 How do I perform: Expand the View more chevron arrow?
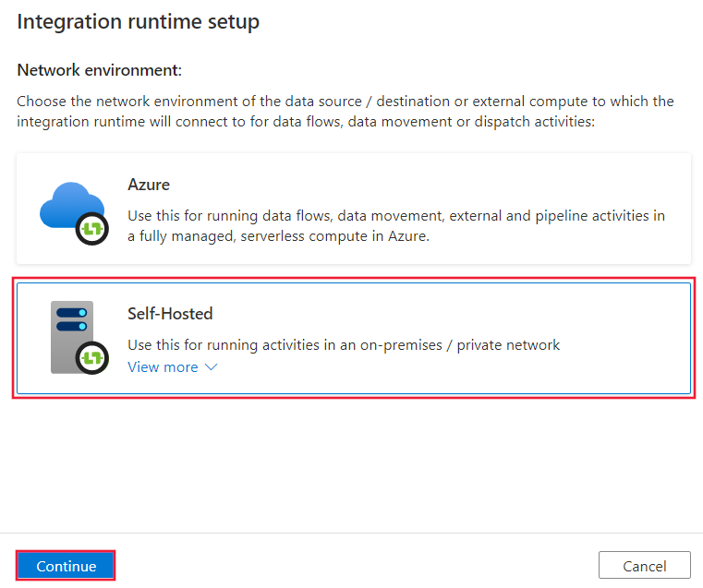point(211,367)
